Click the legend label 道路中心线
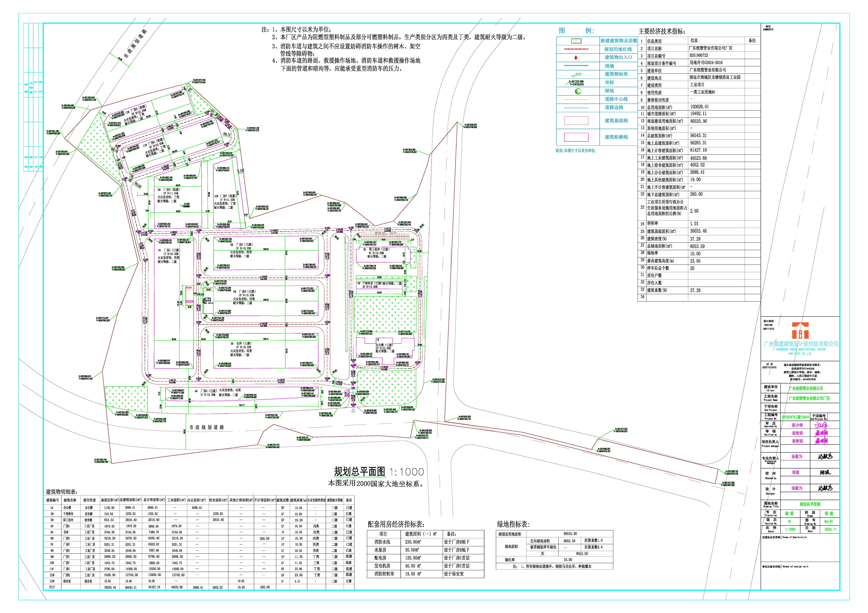 [616, 99]
